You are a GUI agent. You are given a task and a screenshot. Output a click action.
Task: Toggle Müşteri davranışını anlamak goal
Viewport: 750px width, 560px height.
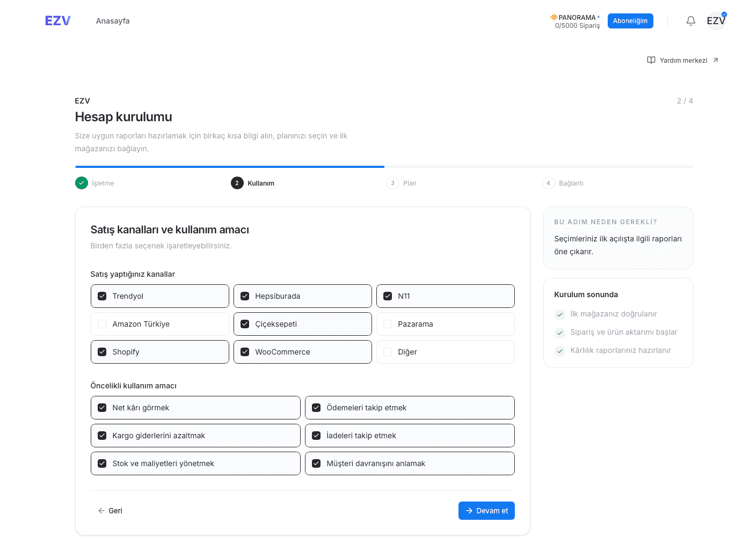[410, 463]
